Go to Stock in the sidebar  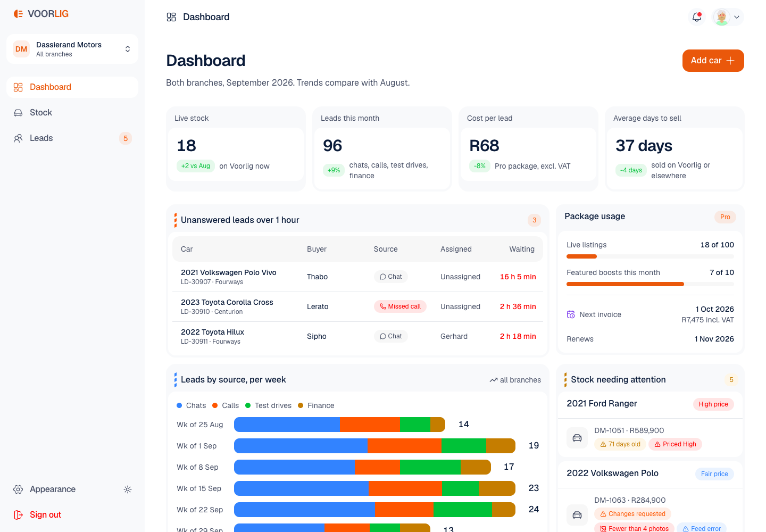72,113
